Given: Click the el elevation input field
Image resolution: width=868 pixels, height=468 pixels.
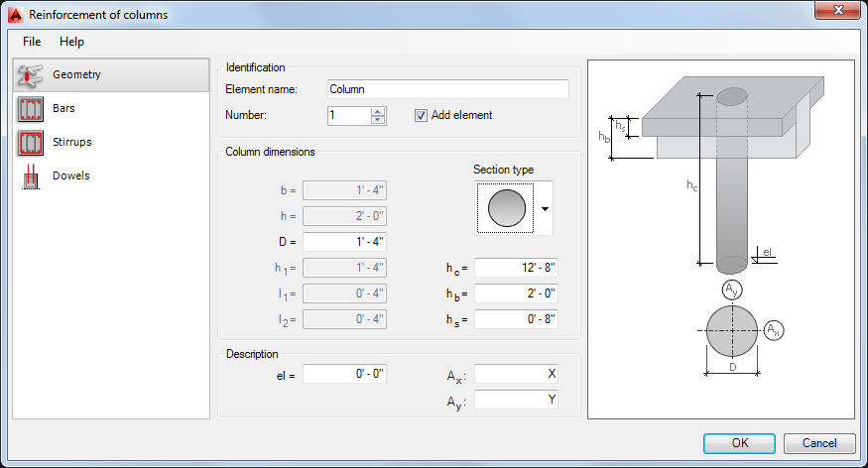Looking at the screenshot, I should pos(344,374).
